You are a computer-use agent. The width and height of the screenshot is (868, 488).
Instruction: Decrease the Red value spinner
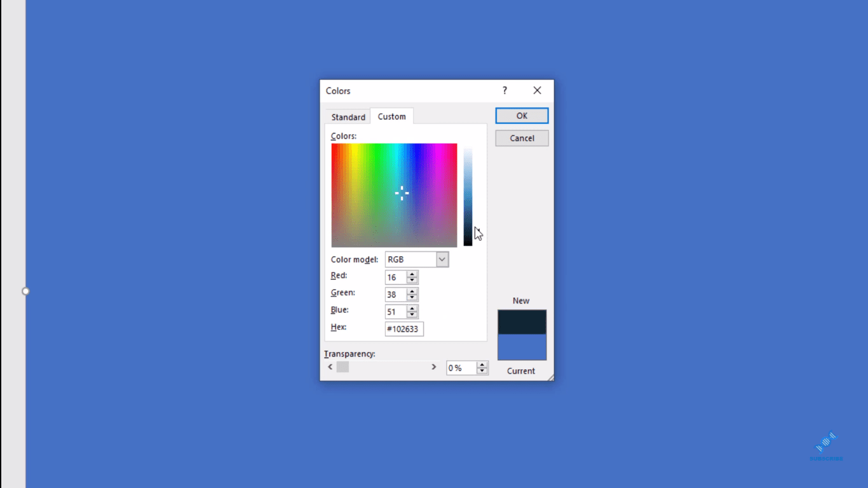412,280
